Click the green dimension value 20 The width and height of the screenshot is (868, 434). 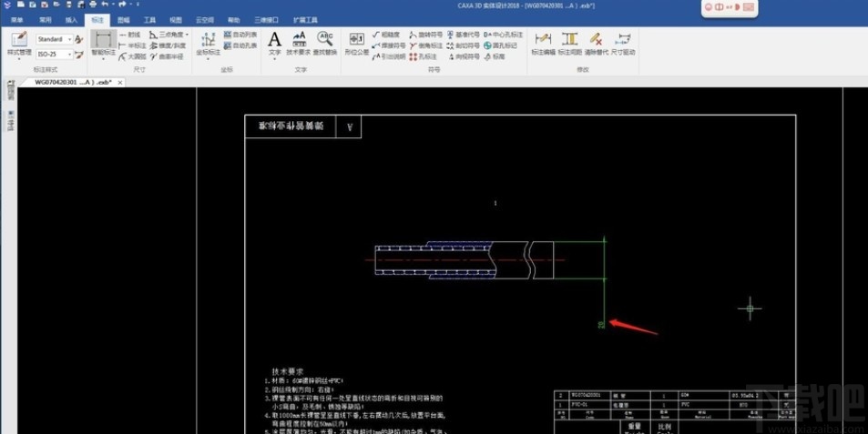(x=601, y=324)
